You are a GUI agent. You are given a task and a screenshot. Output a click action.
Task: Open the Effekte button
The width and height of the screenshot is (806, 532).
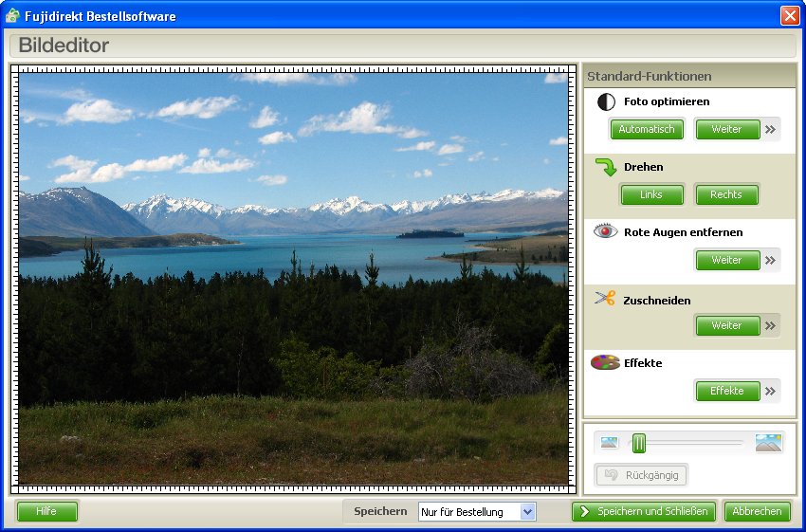pos(726,391)
